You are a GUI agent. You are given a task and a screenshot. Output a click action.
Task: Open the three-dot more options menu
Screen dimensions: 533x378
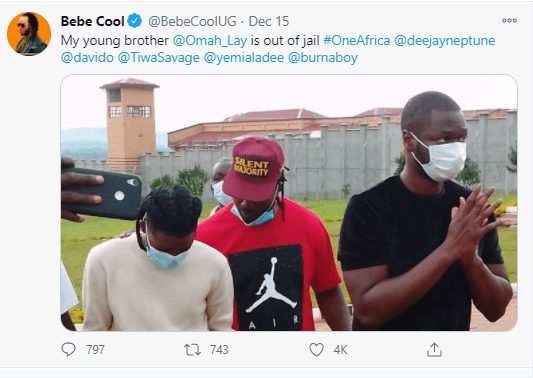pos(509,21)
